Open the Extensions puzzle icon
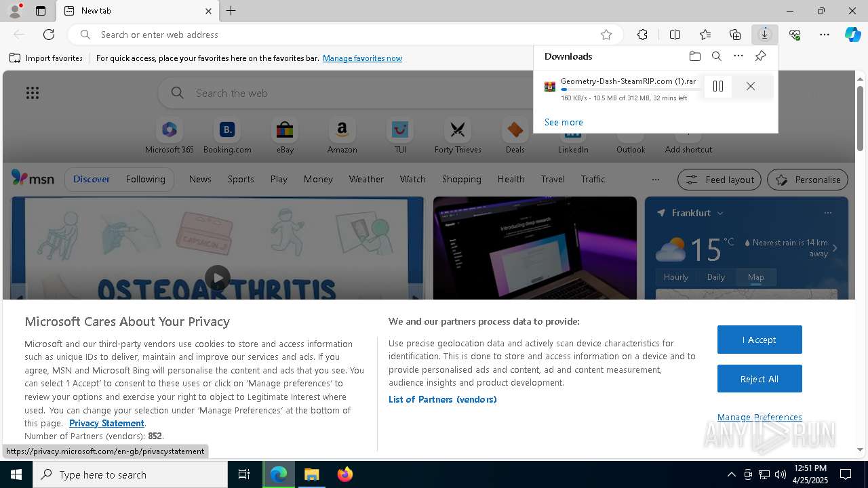Image resolution: width=868 pixels, height=488 pixels. [642, 35]
